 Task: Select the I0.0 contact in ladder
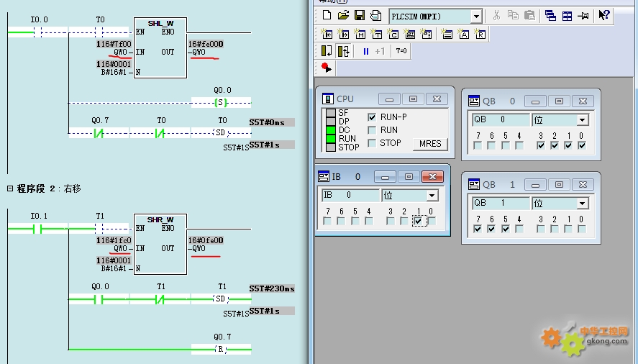(38, 32)
